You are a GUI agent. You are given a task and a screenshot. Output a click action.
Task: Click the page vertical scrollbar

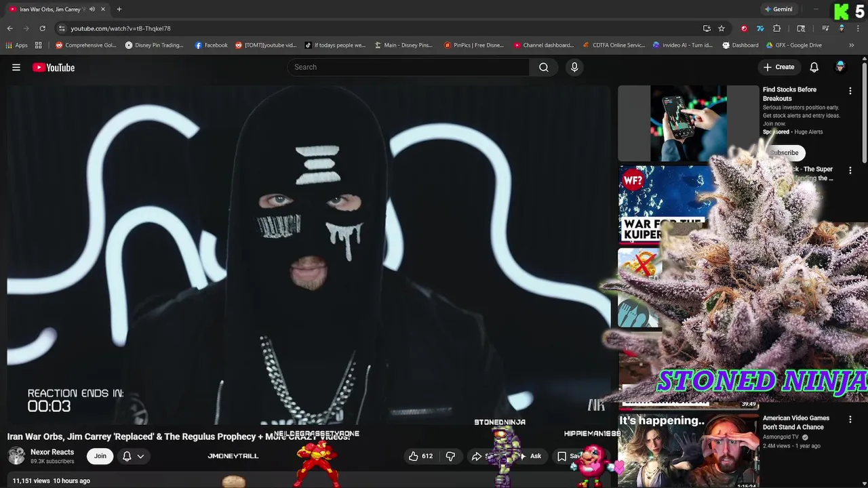point(865,113)
